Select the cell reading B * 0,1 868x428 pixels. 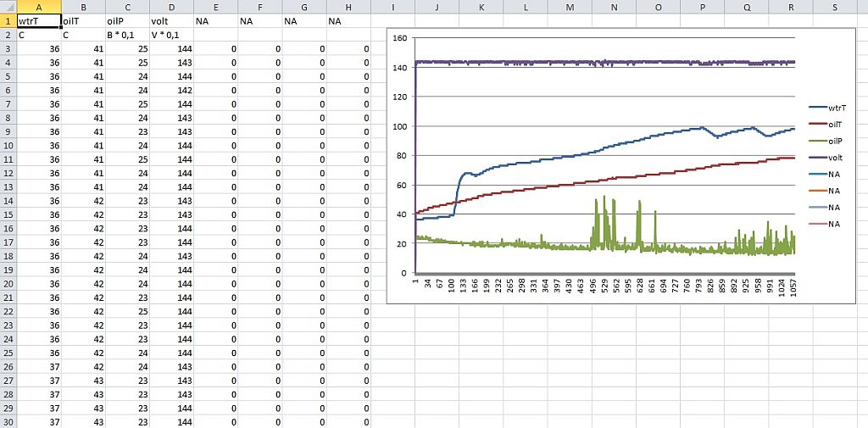pyautogui.click(x=127, y=35)
